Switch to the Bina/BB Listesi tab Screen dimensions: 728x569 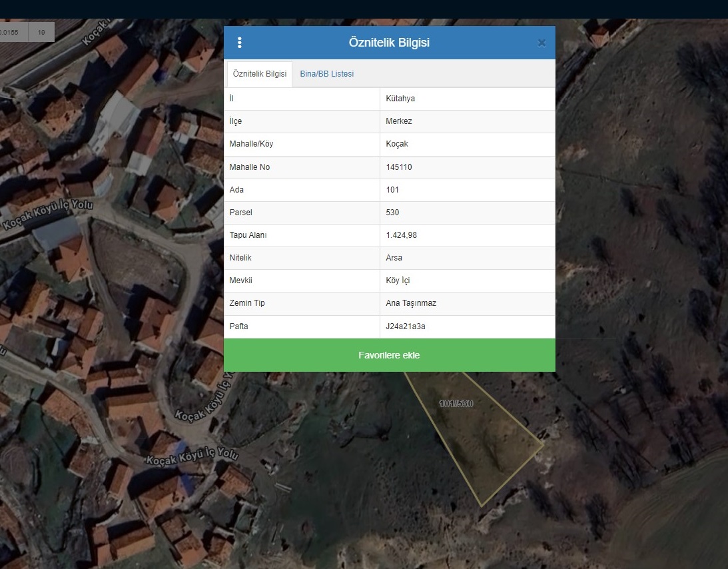click(326, 74)
